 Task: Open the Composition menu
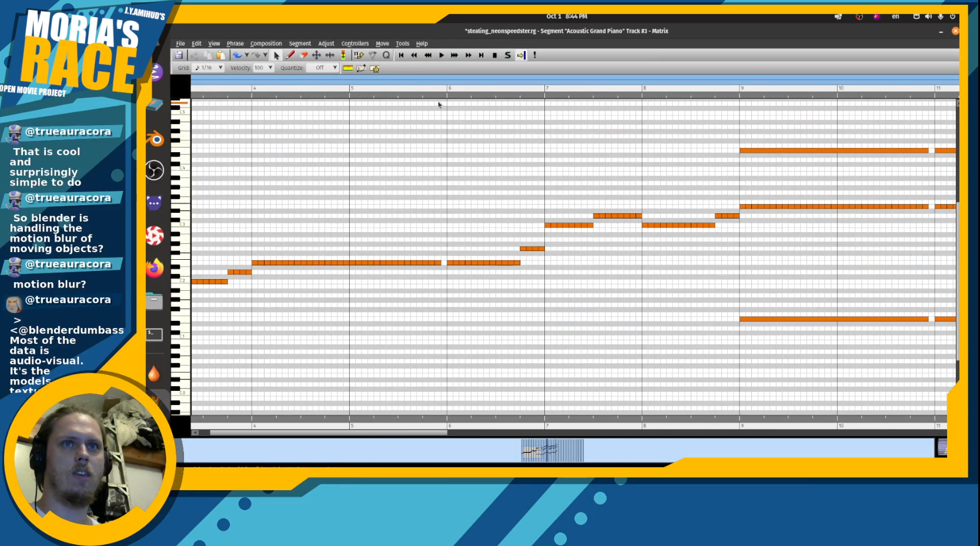pyautogui.click(x=266, y=43)
